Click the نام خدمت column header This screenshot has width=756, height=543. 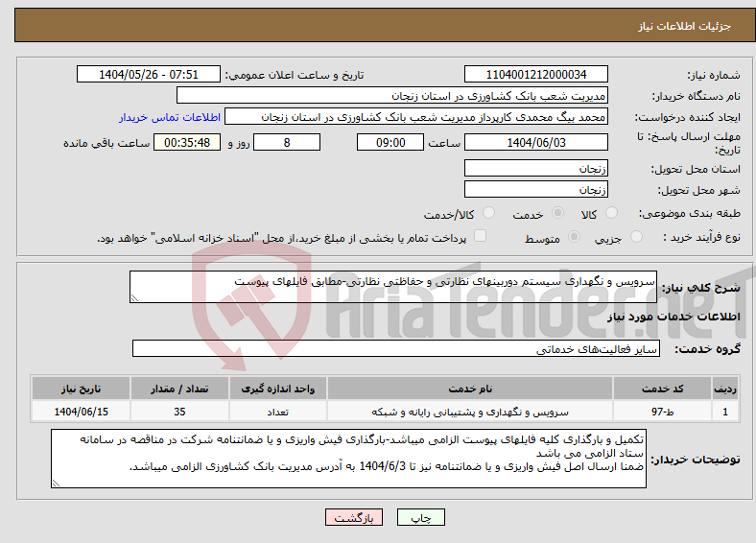pos(470,389)
